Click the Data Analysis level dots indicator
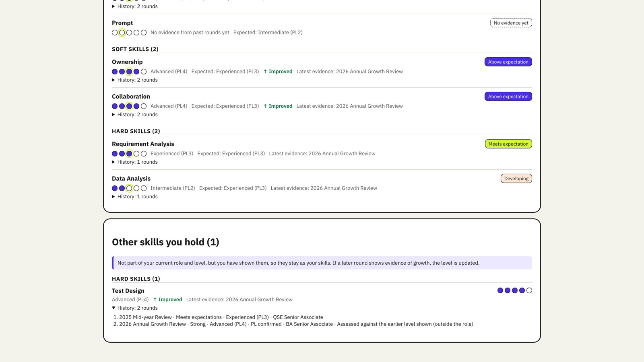This screenshot has width=644, height=362. pos(129,188)
